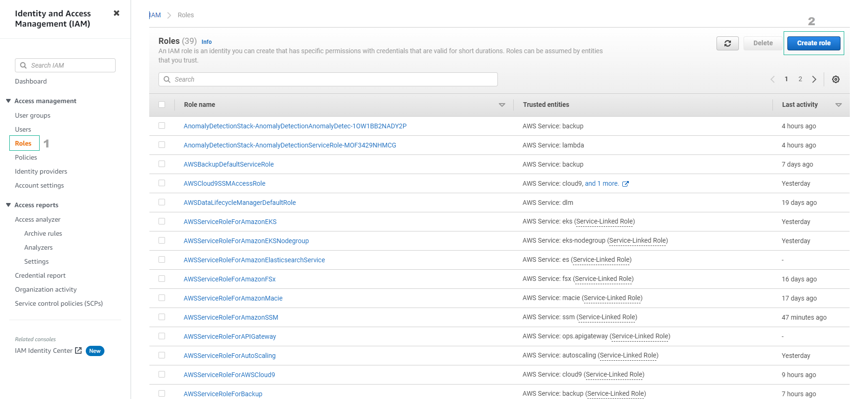Click Service-Linked Role text in eks row
Image resolution: width=868 pixels, height=399 pixels.
click(605, 222)
